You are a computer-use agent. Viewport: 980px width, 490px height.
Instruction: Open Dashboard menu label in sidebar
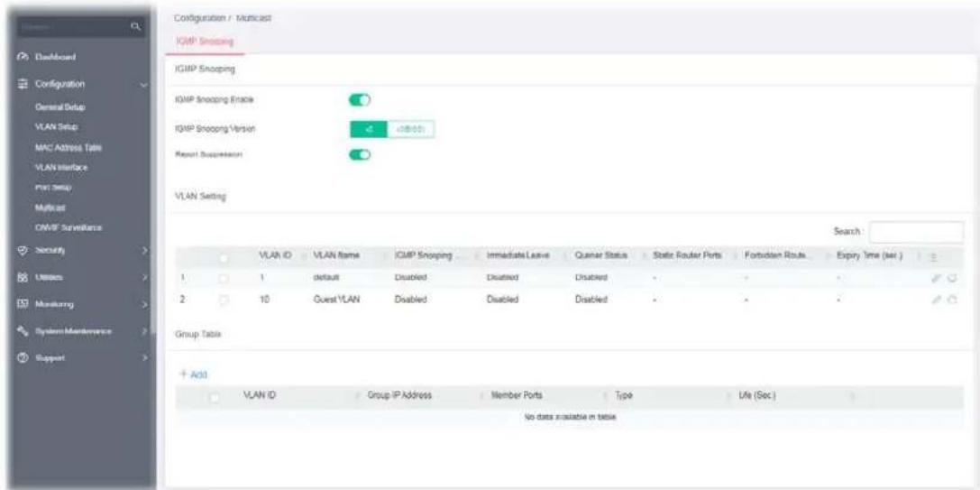point(56,58)
